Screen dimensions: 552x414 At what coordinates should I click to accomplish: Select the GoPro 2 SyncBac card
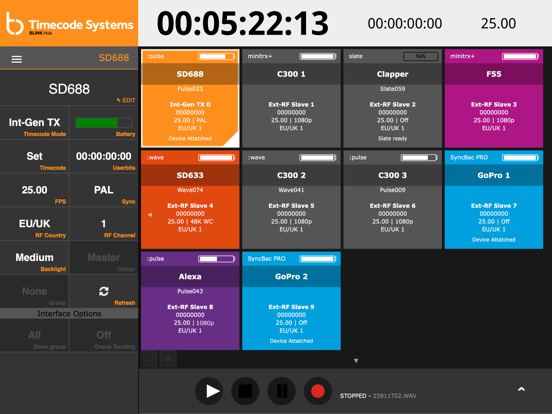pyautogui.click(x=291, y=301)
